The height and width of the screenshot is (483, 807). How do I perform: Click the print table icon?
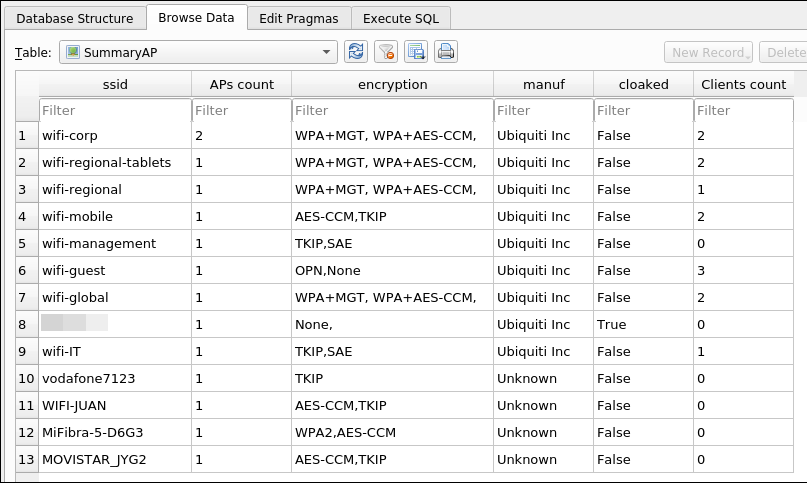coord(446,52)
